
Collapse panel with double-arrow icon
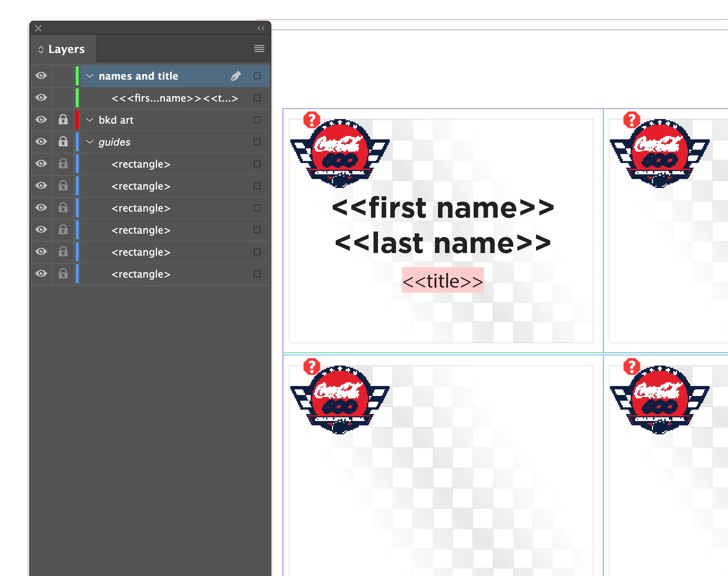point(261,28)
